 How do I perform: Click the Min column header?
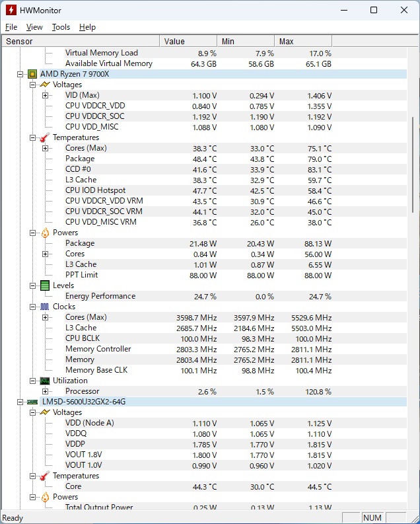(x=246, y=41)
